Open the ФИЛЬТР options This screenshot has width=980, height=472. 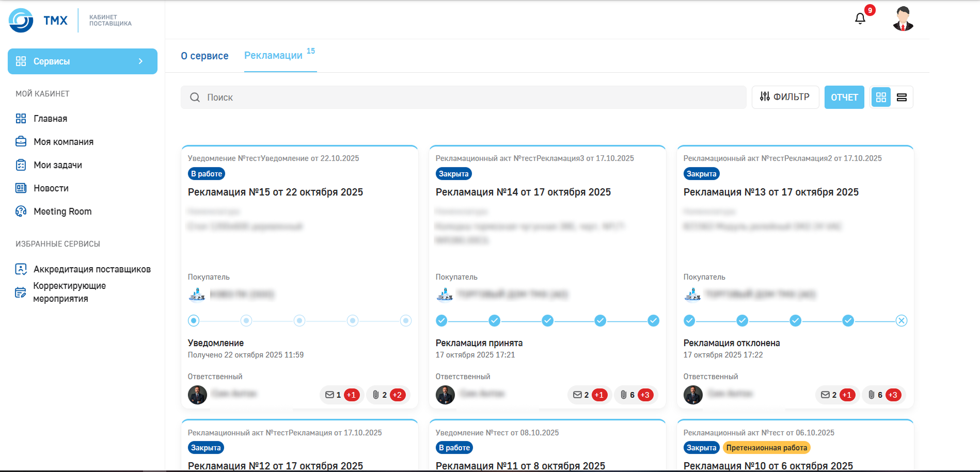[785, 97]
